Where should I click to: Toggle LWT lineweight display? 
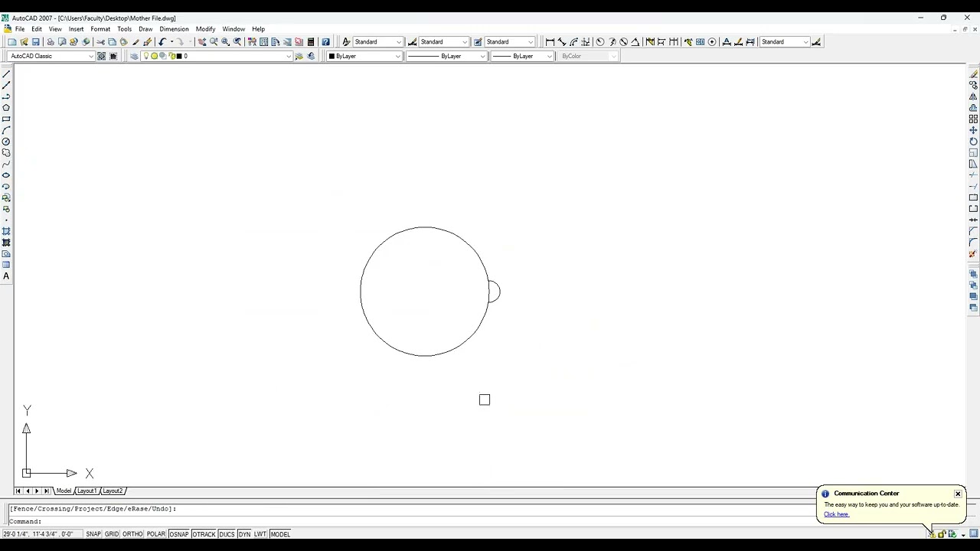point(260,534)
